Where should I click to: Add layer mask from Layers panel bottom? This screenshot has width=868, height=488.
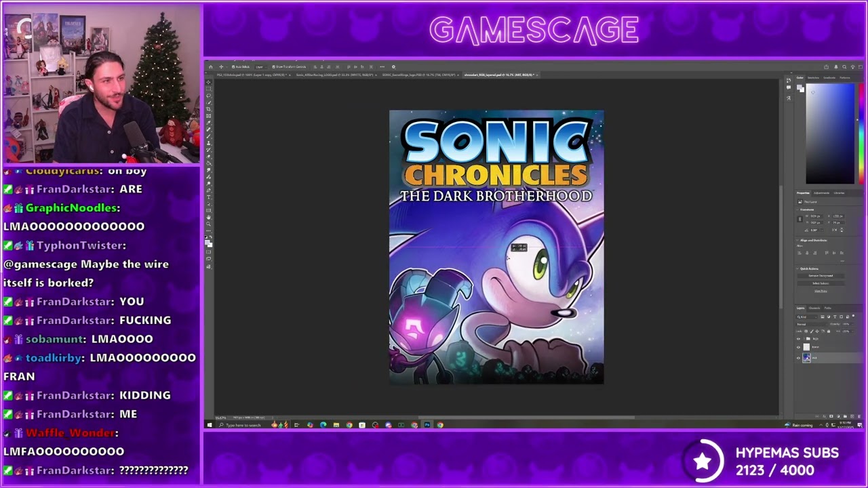[831, 416]
